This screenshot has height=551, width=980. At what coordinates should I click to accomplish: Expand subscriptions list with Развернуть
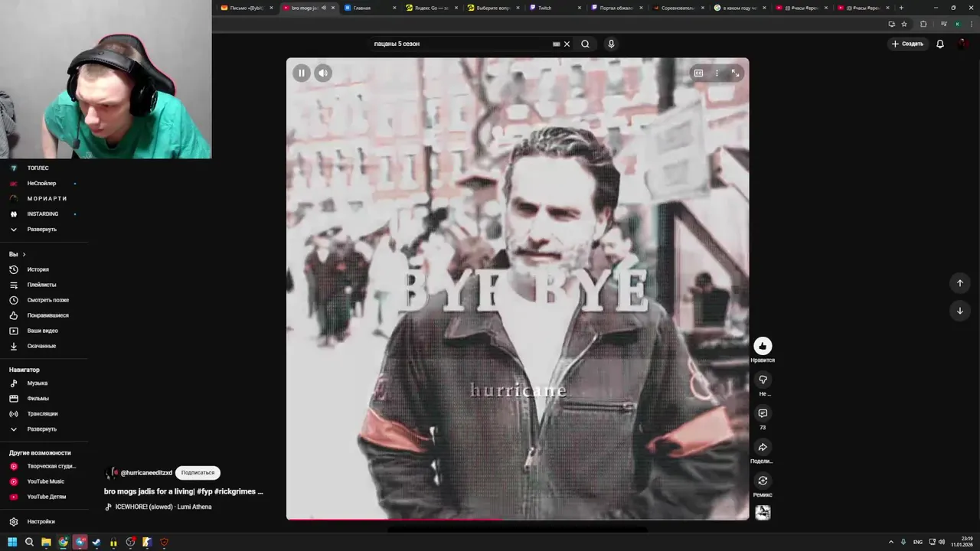coord(44,229)
